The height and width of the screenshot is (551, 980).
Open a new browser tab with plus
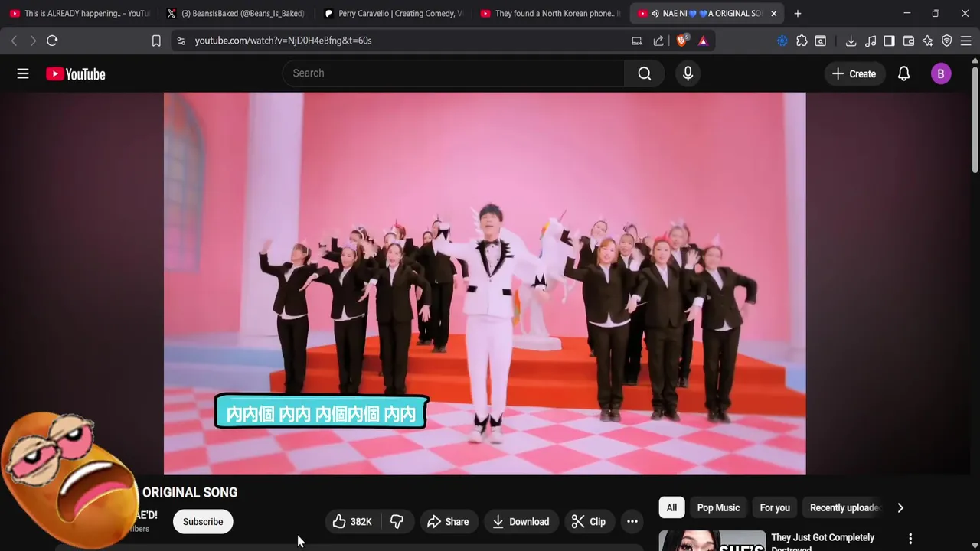pyautogui.click(x=798, y=13)
